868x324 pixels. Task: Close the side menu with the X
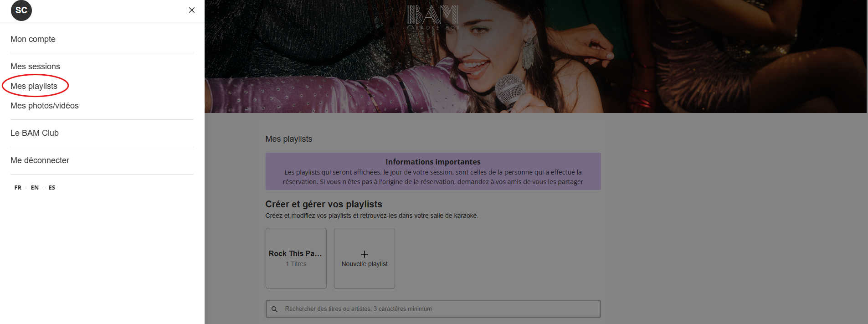(192, 10)
